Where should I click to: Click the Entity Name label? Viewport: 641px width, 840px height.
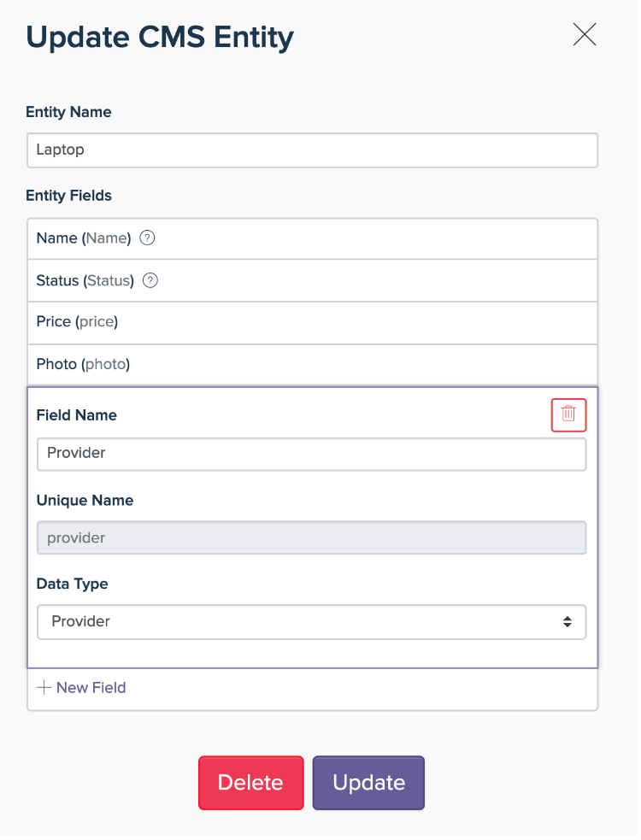tap(68, 112)
